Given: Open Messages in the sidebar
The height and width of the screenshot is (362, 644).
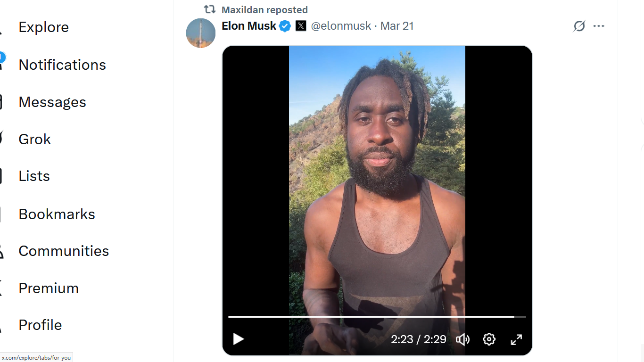Looking at the screenshot, I should click(x=52, y=102).
